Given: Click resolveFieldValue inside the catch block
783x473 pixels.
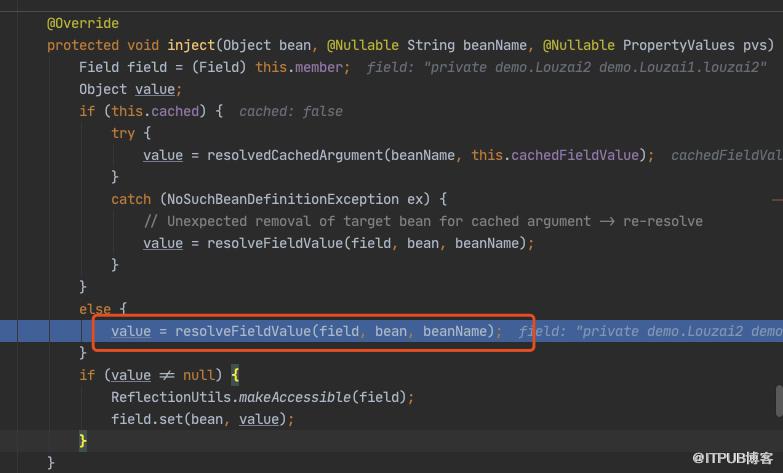Looking at the screenshot, I should click(x=275, y=243).
